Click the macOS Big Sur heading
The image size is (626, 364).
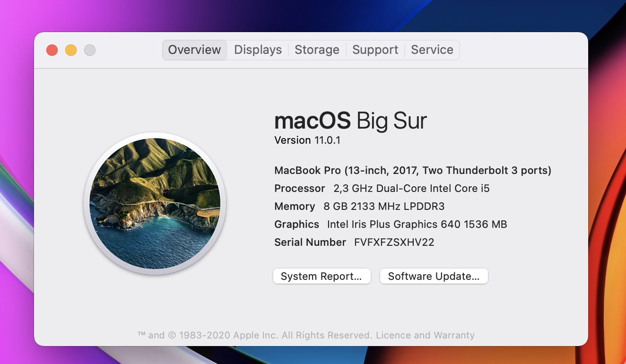click(x=350, y=120)
